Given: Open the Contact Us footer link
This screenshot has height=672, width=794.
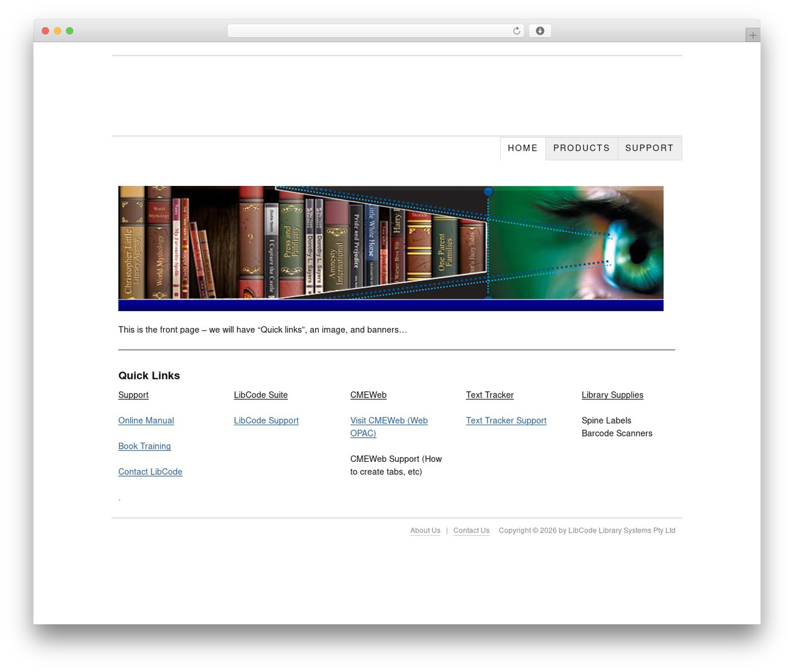Looking at the screenshot, I should point(471,531).
